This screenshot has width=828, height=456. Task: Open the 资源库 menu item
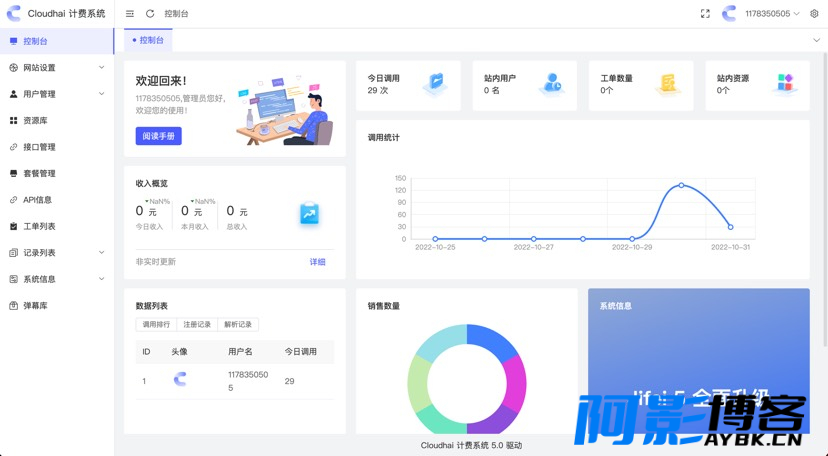point(36,121)
